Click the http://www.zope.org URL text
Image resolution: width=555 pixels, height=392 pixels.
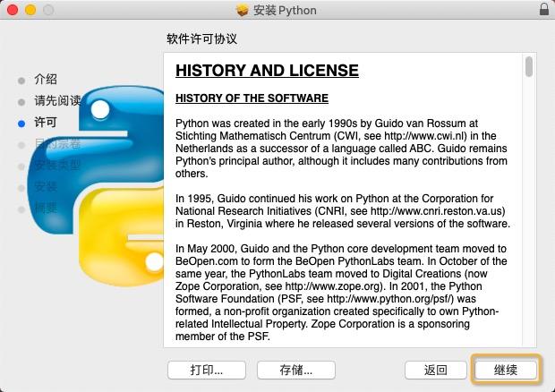click(x=333, y=286)
